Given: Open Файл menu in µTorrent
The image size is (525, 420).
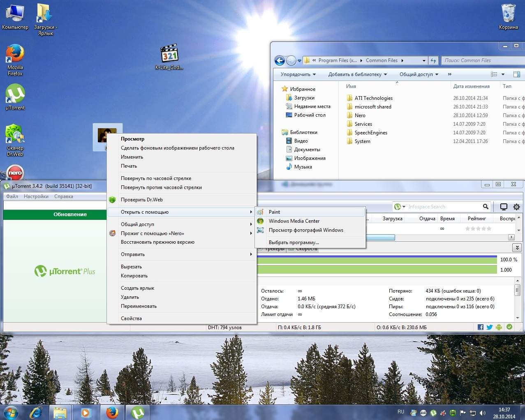Looking at the screenshot, I should tap(12, 196).
